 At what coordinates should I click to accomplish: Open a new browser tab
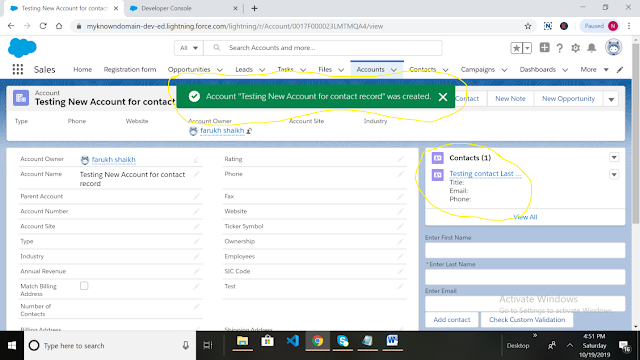[x=254, y=8]
